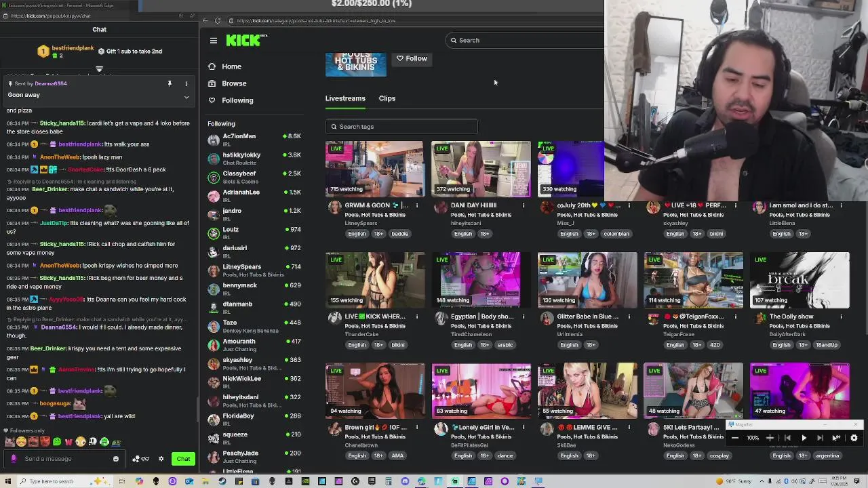The height and width of the screenshot is (488, 868).
Task: Send message with the green Chat button
Action: point(183,459)
